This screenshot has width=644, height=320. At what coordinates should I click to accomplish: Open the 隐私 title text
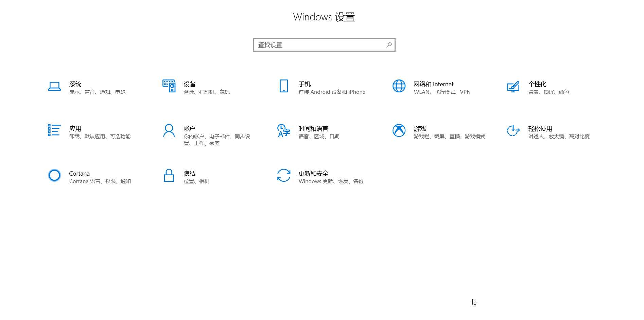(x=189, y=173)
